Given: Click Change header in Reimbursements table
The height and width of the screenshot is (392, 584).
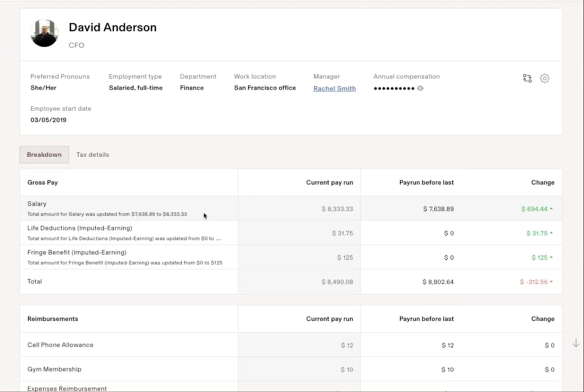Looking at the screenshot, I should pyautogui.click(x=543, y=318).
